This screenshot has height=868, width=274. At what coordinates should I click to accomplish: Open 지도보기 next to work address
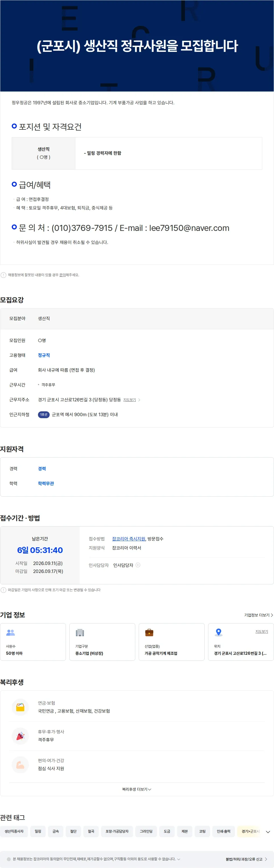pos(130,400)
